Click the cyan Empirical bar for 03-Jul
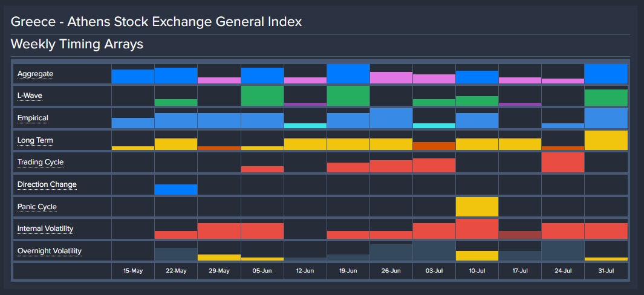Screen dimensions: 644x295 click(434, 126)
